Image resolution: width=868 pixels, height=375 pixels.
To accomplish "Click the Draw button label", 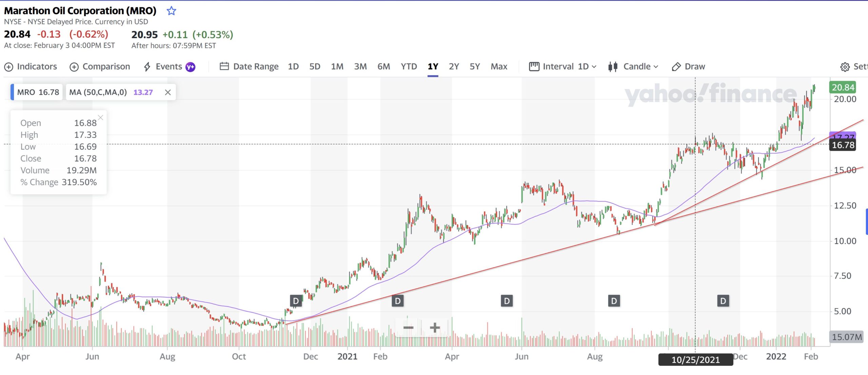I will pyautogui.click(x=695, y=66).
